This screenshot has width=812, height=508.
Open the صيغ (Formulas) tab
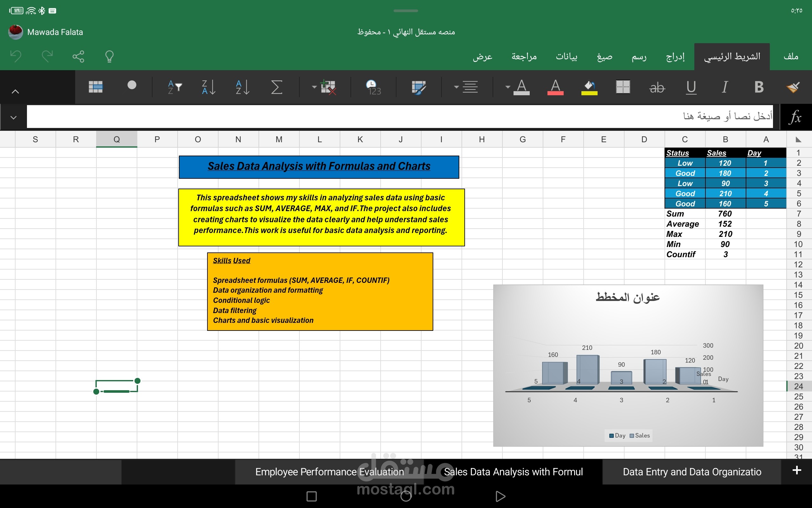pos(604,56)
